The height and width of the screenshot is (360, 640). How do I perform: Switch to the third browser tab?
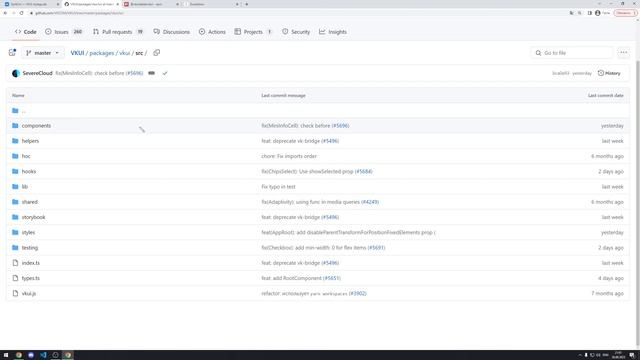pyautogui.click(x=151, y=4)
